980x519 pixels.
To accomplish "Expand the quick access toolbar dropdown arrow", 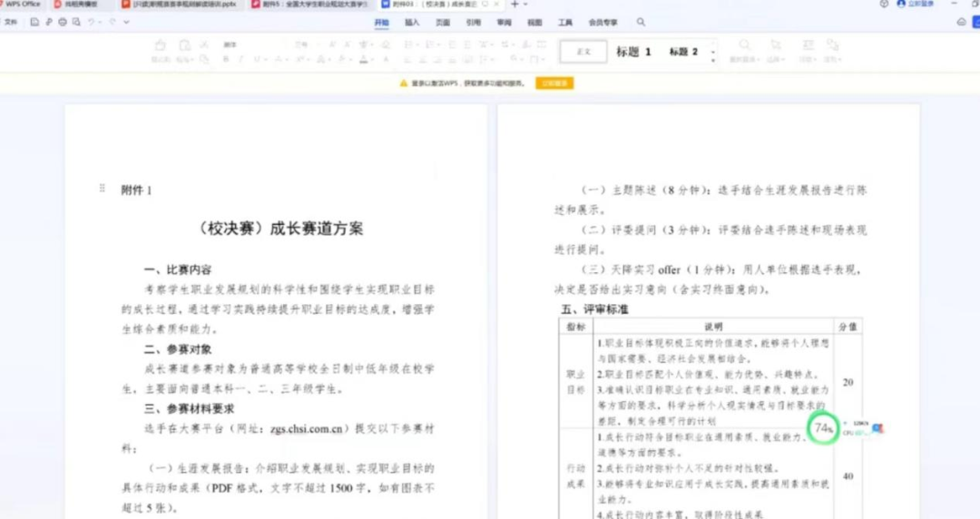I will coord(126,22).
